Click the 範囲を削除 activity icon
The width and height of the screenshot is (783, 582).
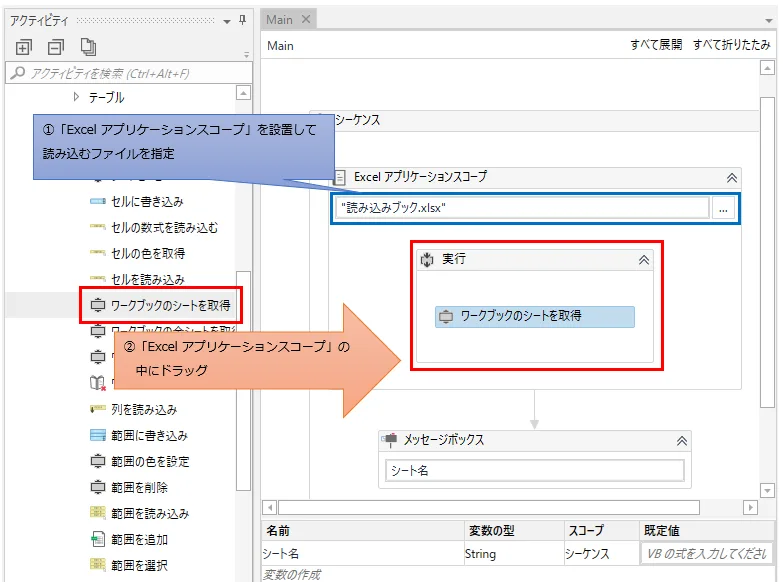[x=97, y=487]
